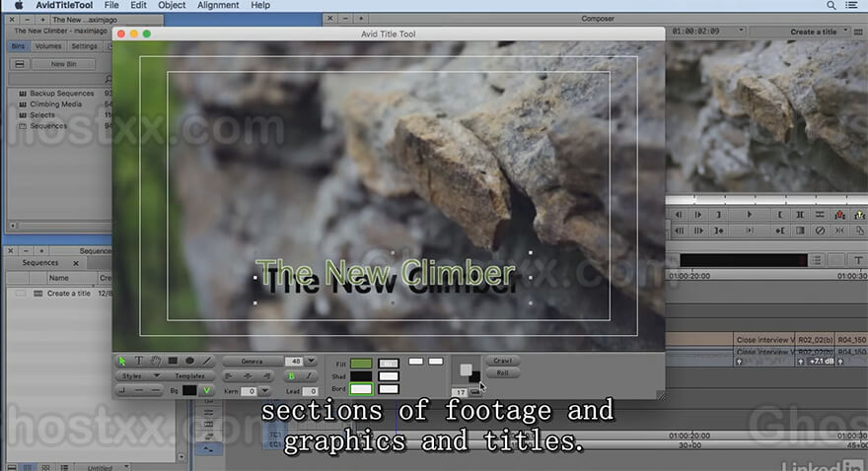
Task: Center-align the title text
Action: coord(248,376)
